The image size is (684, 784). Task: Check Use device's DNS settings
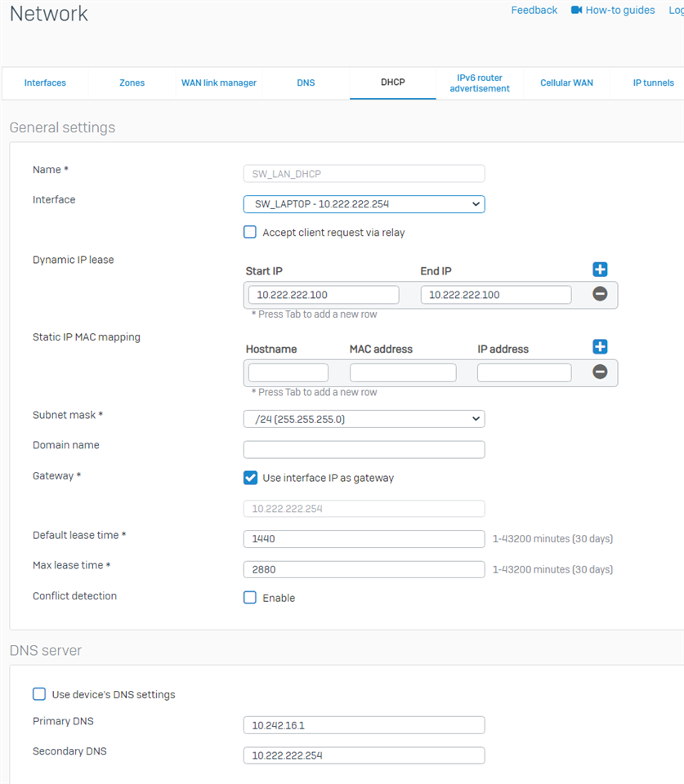[39, 694]
